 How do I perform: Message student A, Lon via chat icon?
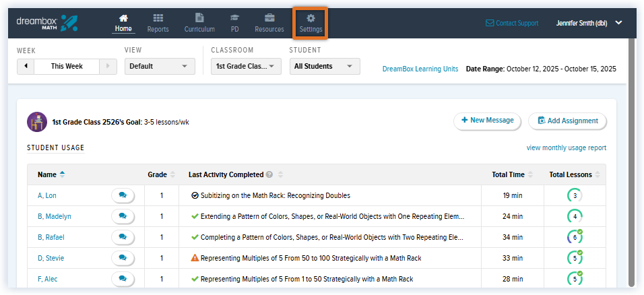coord(123,195)
